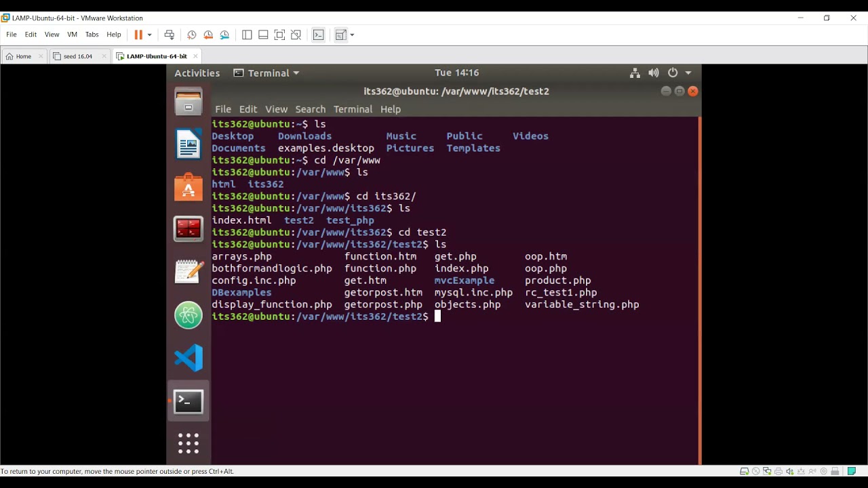The image size is (868, 488).
Task: Toggle the VMware library sidebar icon
Action: coord(247,35)
